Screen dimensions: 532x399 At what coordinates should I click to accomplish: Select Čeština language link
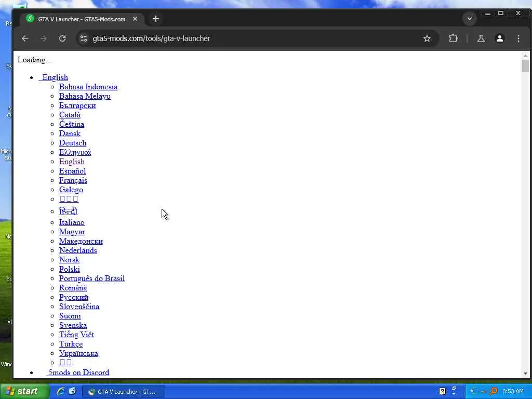point(72,124)
